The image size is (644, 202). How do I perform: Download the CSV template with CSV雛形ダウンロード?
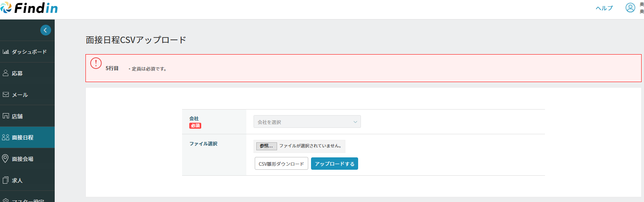(281, 164)
